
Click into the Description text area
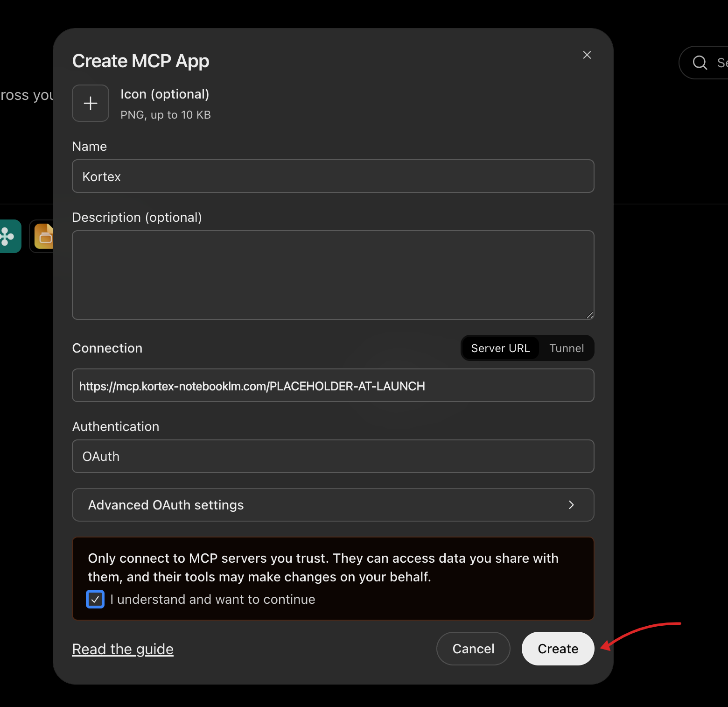[333, 275]
